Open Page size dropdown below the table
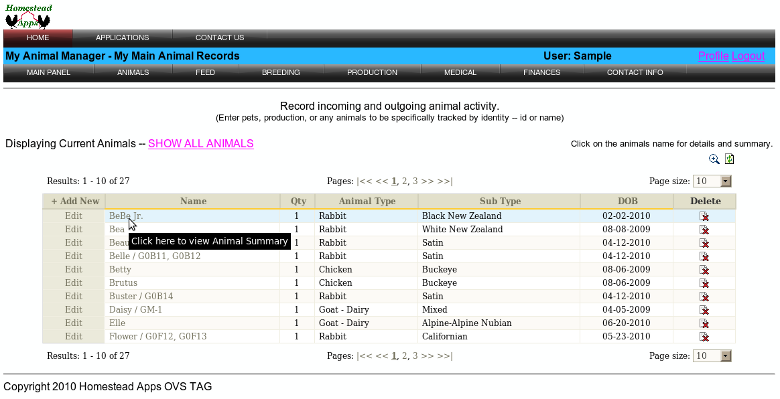 pyautogui.click(x=713, y=356)
